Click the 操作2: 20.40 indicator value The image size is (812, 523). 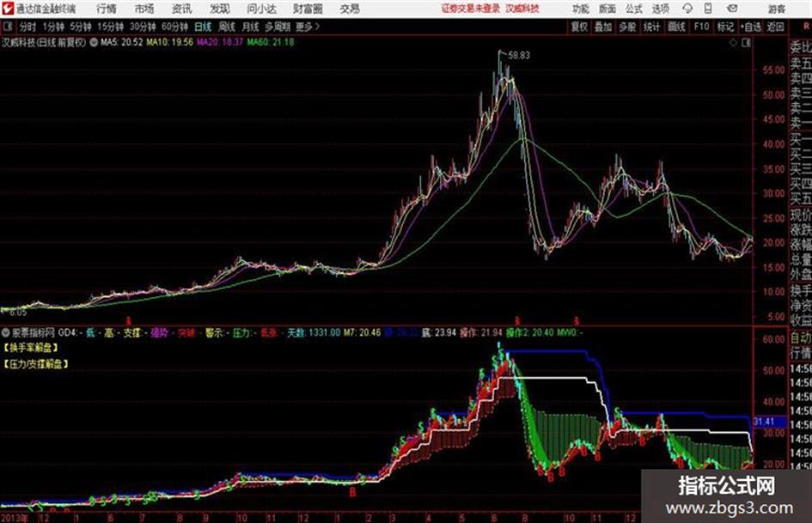click(529, 332)
